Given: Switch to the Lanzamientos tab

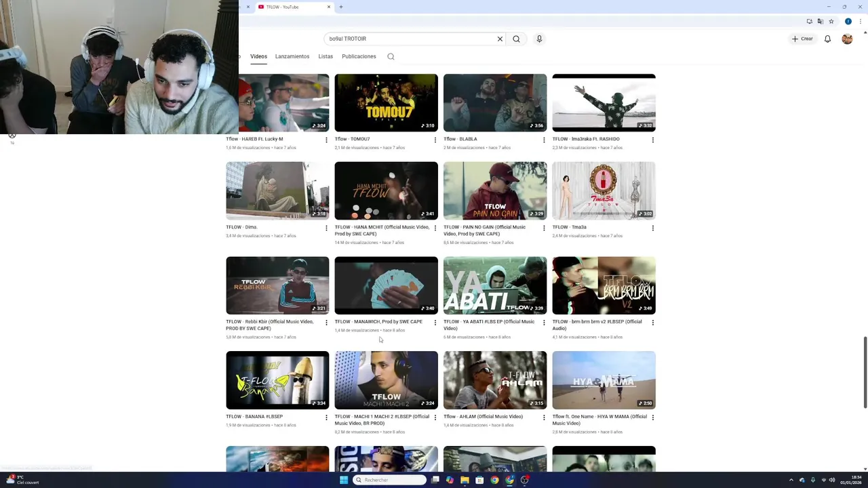Looking at the screenshot, I should (x=292, y=56).
